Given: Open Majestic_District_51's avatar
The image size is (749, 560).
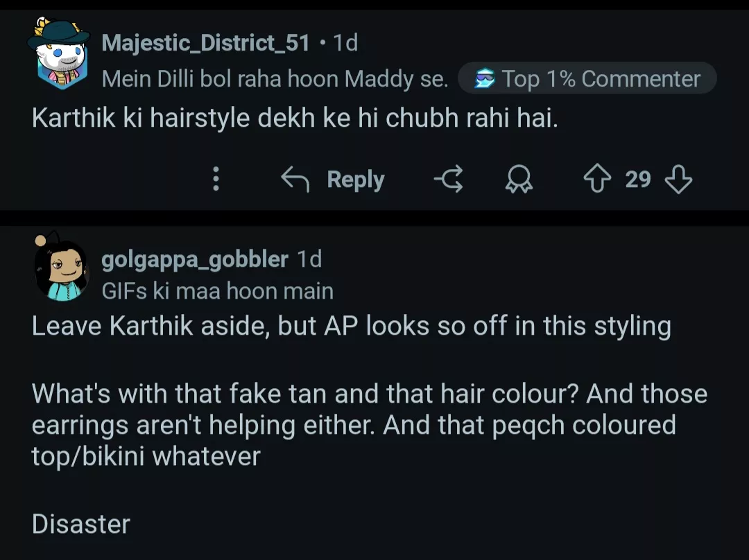Looking at the screenshot, I should tap(58, 55).
